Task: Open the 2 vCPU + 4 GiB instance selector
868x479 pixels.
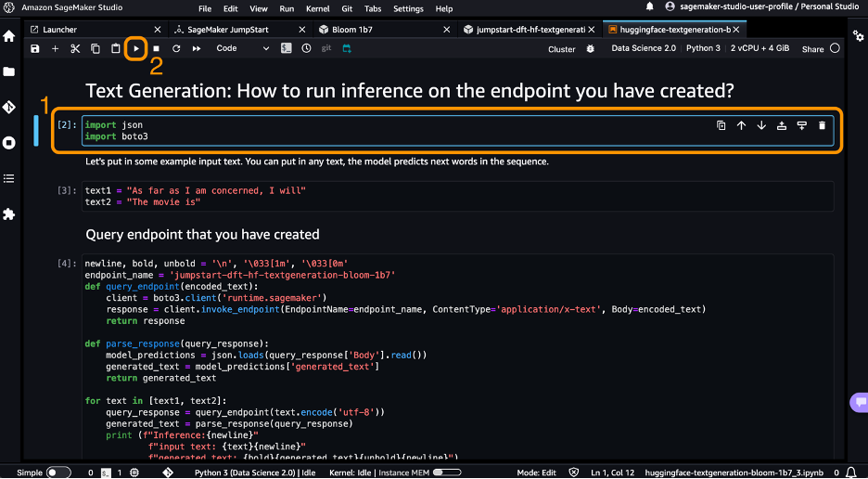Action: point(760,48)
